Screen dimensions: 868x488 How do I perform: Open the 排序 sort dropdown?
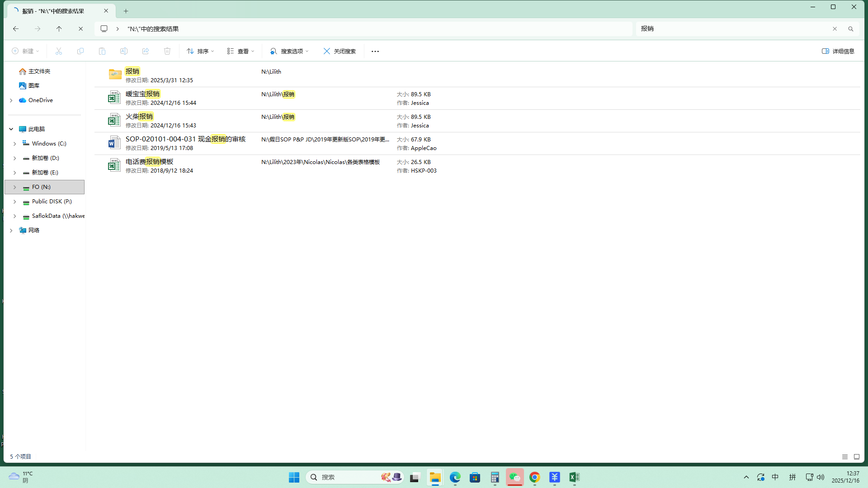[x=200, y=52]
